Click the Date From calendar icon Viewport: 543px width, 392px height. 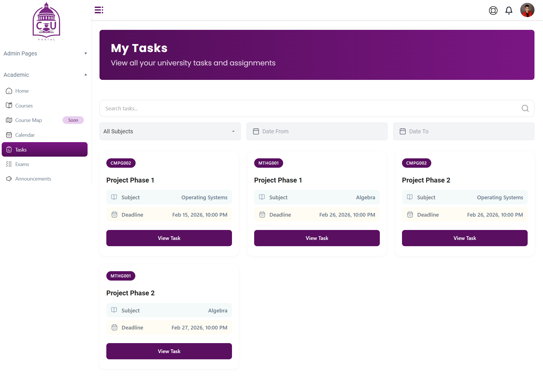click(x=256, y=131)
